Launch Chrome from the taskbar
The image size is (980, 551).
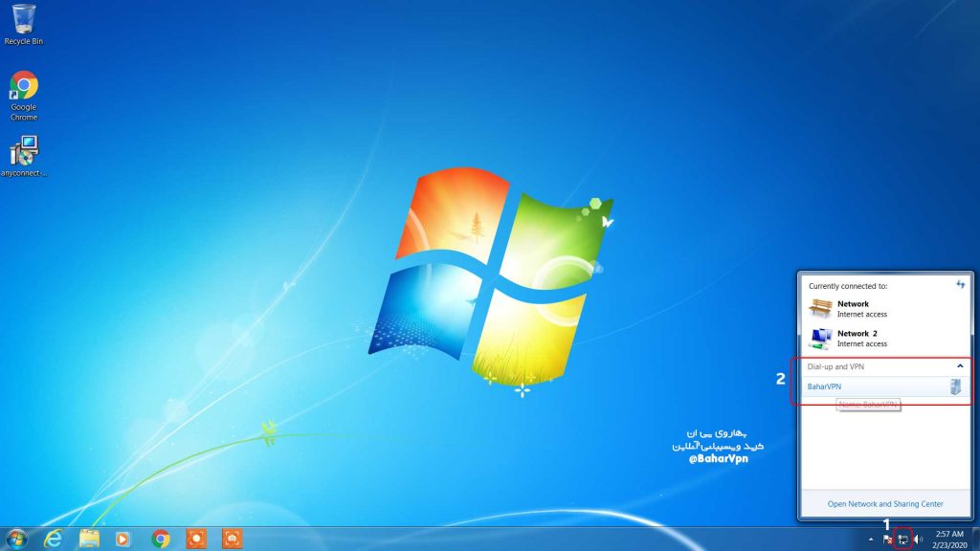[x=161, y=539]
